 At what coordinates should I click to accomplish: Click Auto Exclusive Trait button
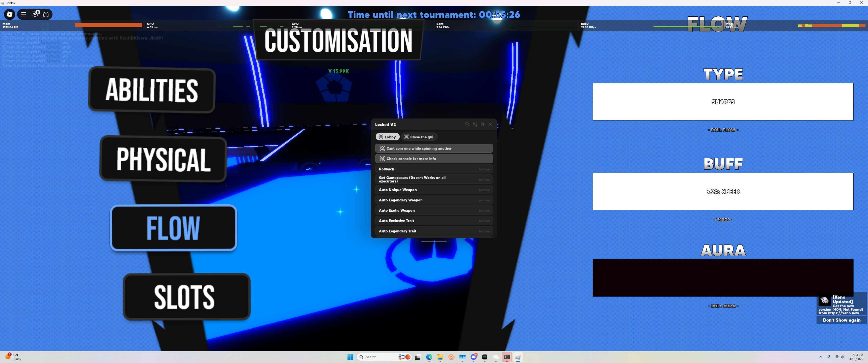point(434,221)
